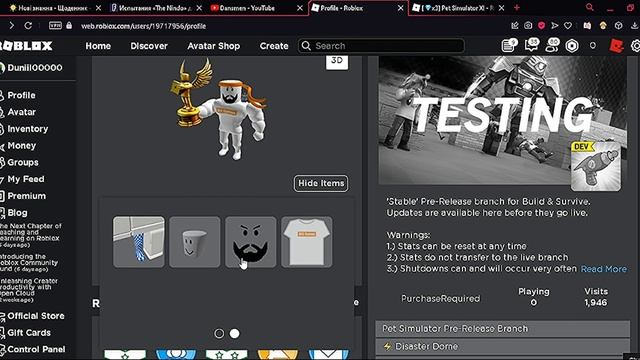Open the blue leg item thumbnail
Screen dimensions: 640x360
(x=139, y=242)
